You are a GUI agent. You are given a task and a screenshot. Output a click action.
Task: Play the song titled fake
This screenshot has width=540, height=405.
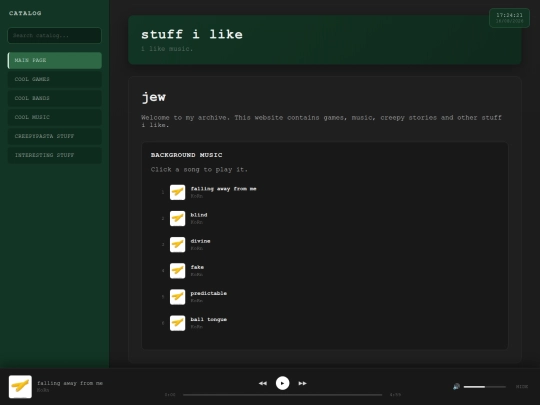pyautogui.click(x=197, y=267)
